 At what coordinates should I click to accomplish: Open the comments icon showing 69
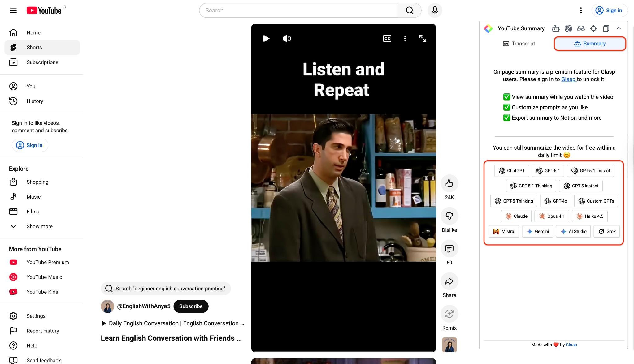point(449,249)
